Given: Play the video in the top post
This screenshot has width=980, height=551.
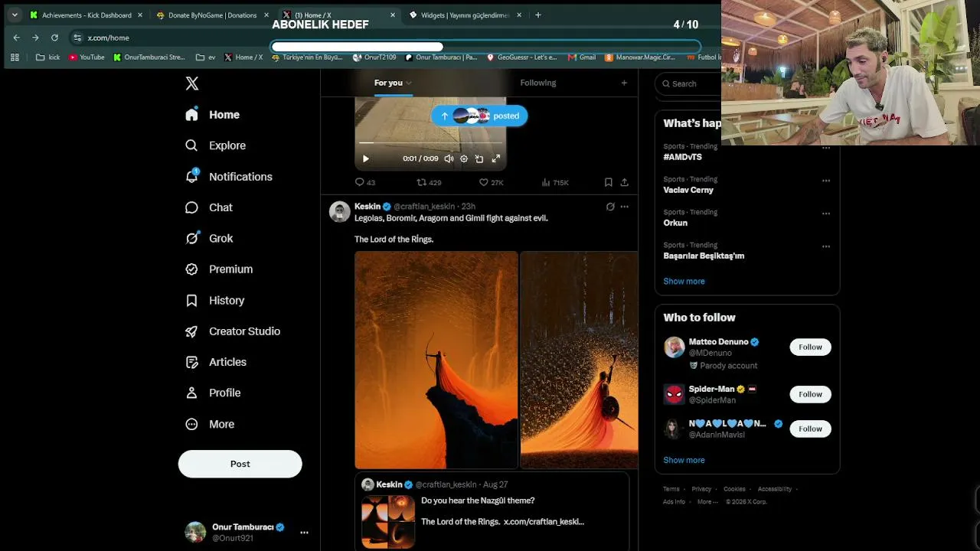Looking at the screenshot, I should tap(365, 158).
